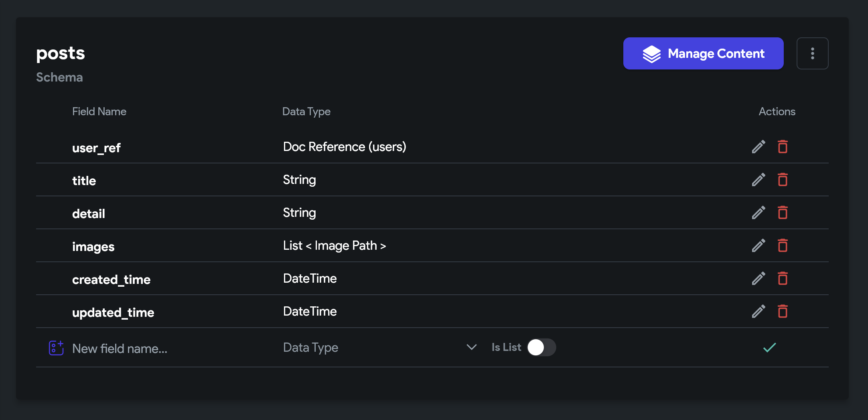
Task: Open the three-dot more options menu
Action: coord(812,53)
